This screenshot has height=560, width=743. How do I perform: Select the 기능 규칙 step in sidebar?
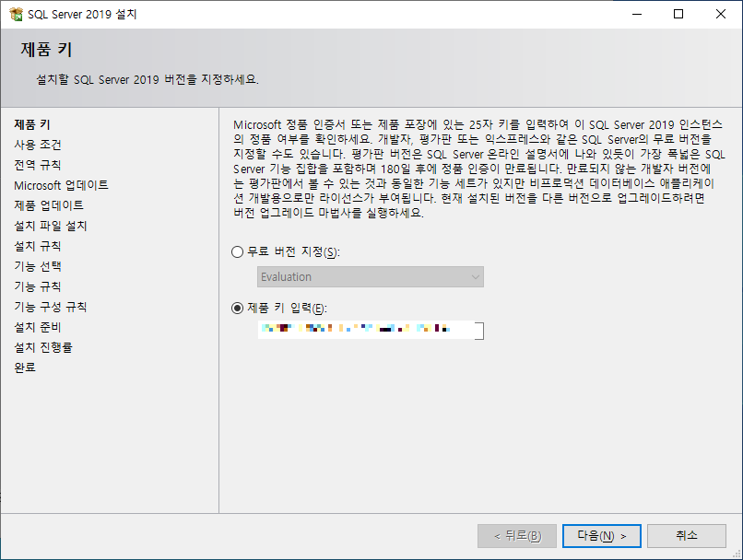38,286
